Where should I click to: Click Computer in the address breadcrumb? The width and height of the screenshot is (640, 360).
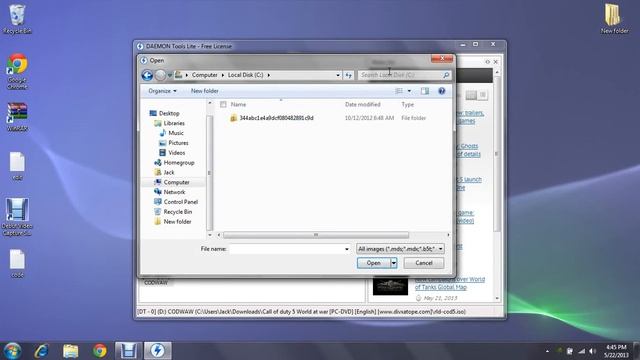204,75
